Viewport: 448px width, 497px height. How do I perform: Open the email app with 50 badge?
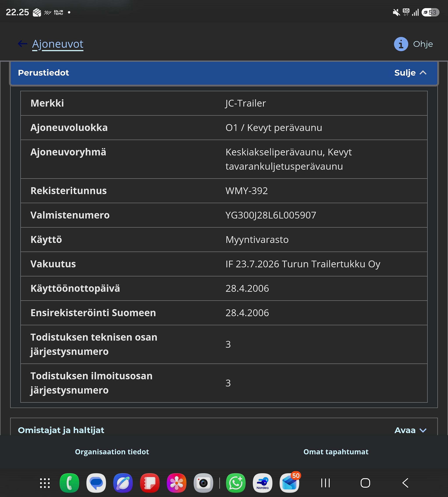289,483
